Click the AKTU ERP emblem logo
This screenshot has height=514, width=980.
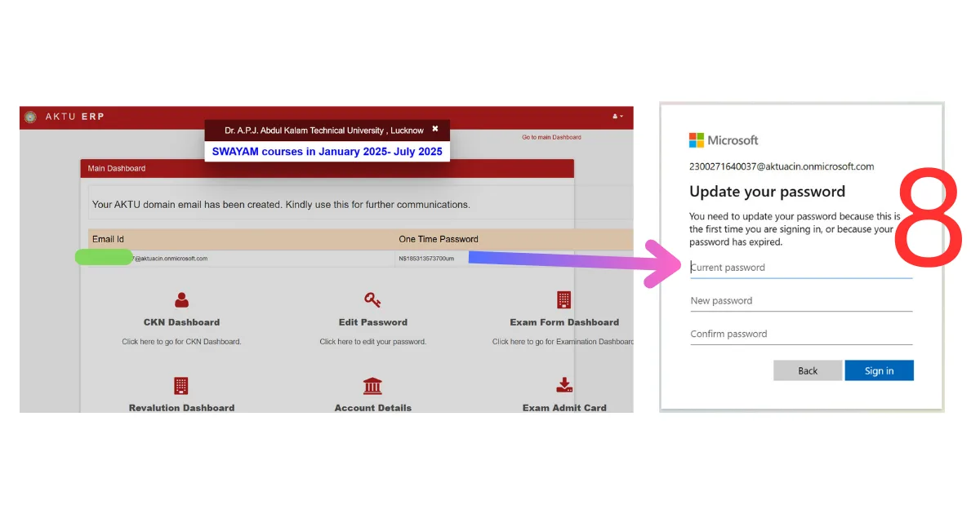[x=30, y=117]
